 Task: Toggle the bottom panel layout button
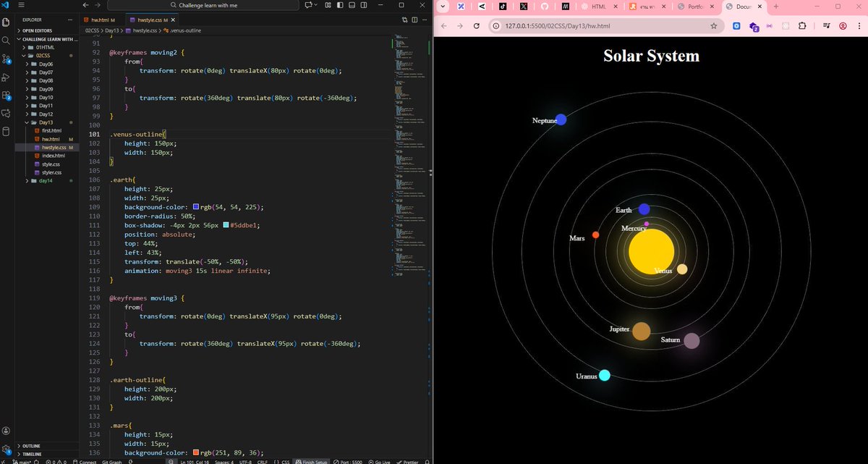[x=352, y=5]
